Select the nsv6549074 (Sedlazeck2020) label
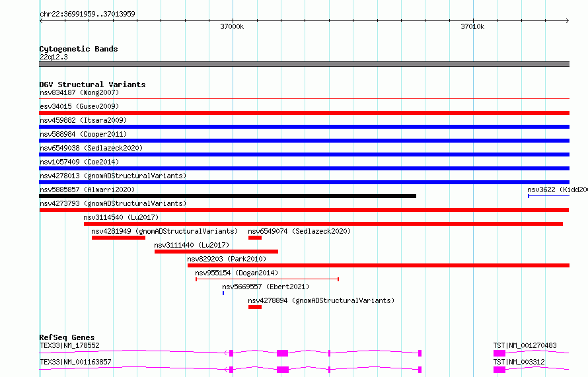Image resolution: width=588 pixels, height=377 pixels. 299,231
